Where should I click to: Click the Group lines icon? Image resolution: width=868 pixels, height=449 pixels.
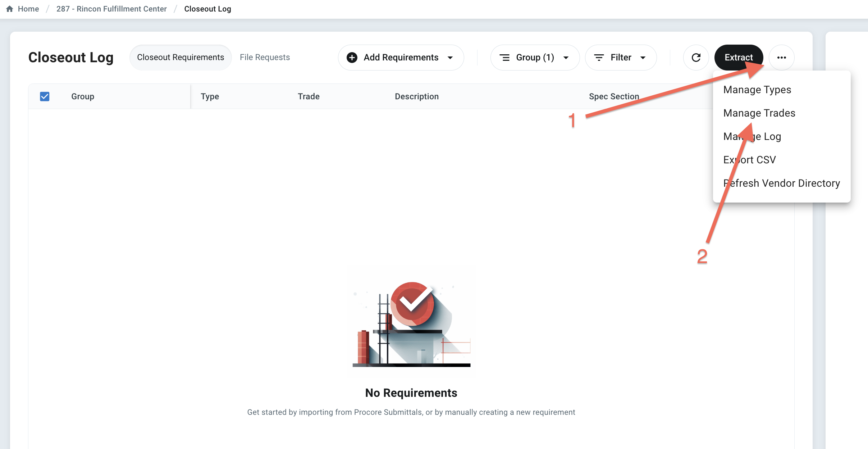coord(505,58)
